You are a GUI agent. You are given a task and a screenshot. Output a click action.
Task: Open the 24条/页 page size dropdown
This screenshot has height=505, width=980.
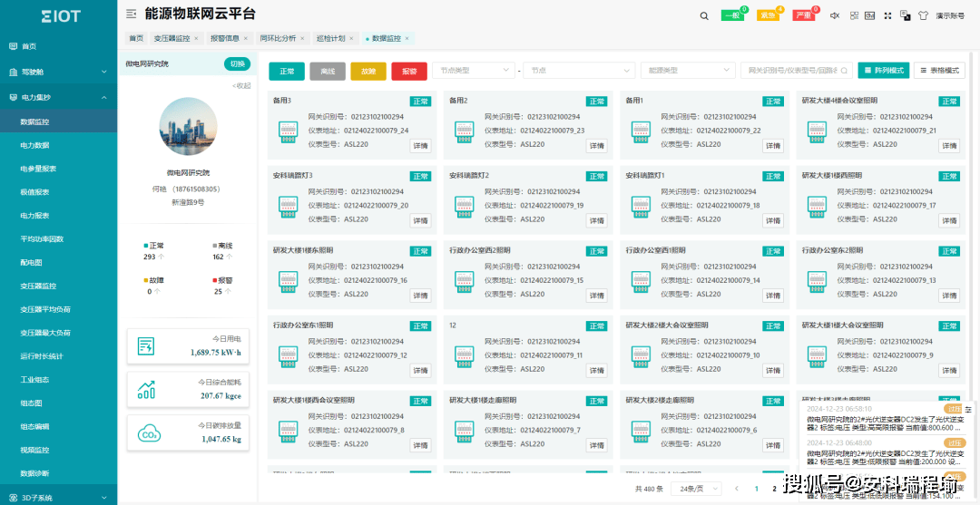tap(696, 489)
